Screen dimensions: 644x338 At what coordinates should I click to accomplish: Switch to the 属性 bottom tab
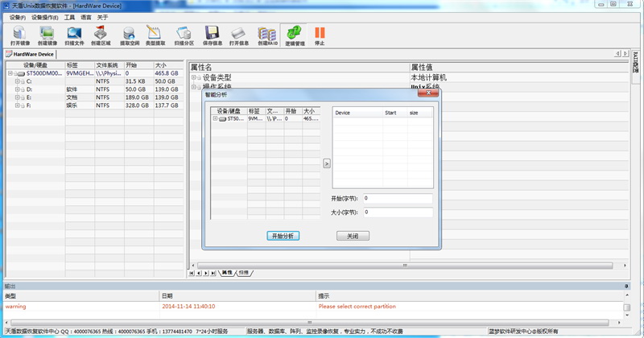click(227, 273)
